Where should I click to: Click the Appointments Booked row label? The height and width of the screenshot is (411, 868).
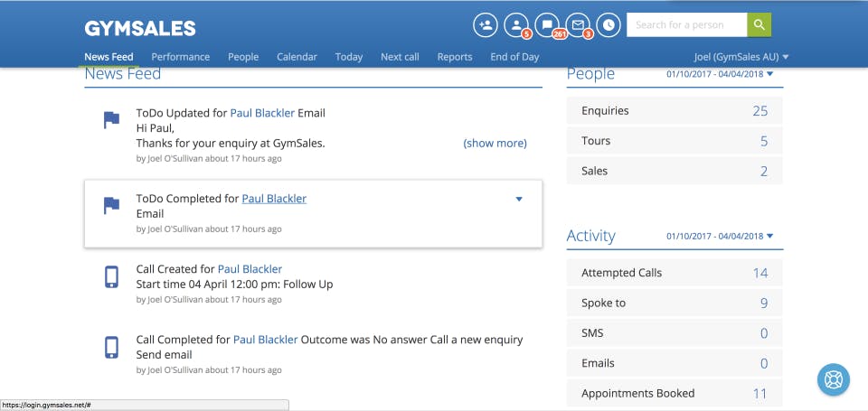[x=637, y=393]
